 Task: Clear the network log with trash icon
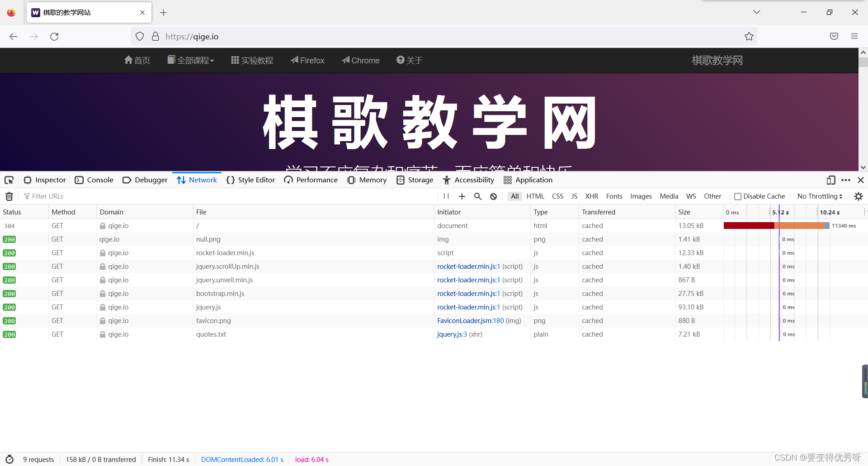[9, 196]
